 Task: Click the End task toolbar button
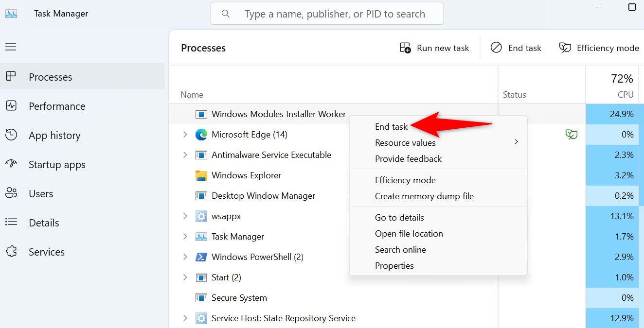click(x=517, y=48)
